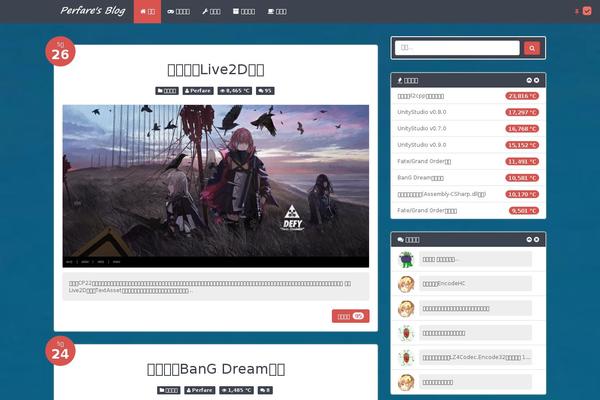Open the BanG Dream post title
Image resolution: width=600 pixels, height=400 pixels.
tap(216, 369)
